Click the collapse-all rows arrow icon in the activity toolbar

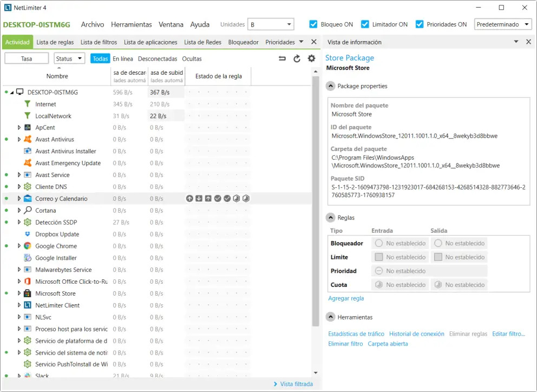pos(282,58)
